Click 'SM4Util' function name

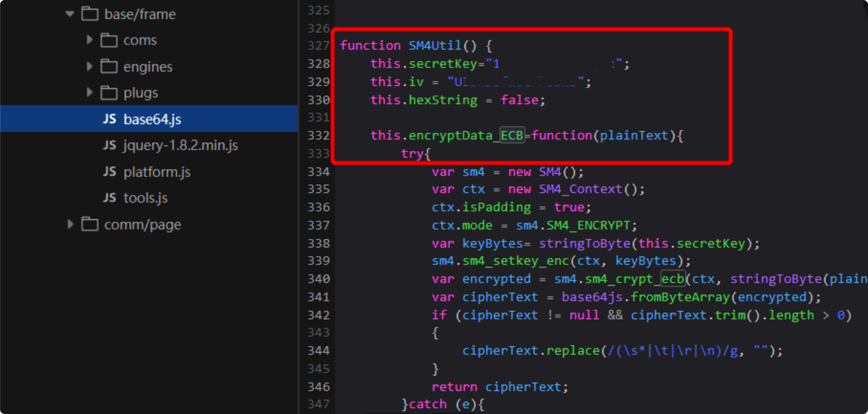click(435, 45)
